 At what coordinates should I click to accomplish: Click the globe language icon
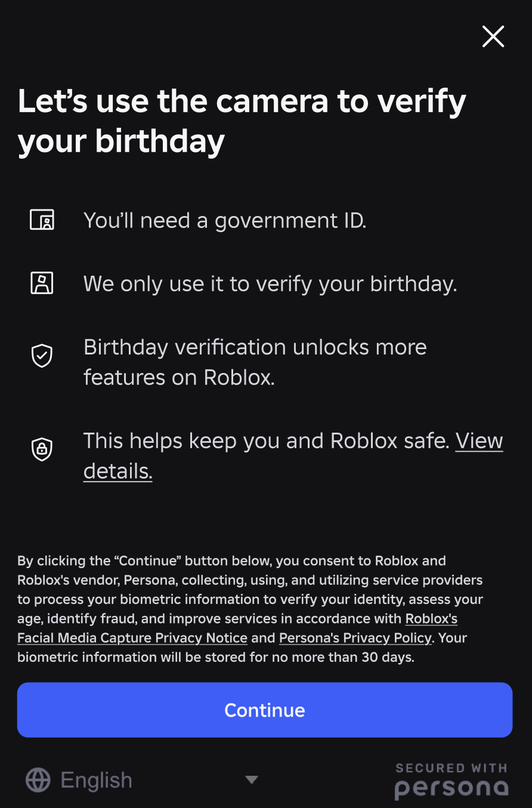[38, 780]
